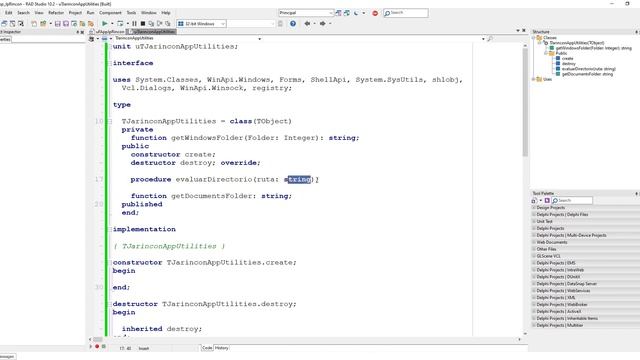
Task: Open the Help menu
Action: (x=166, y=13)
